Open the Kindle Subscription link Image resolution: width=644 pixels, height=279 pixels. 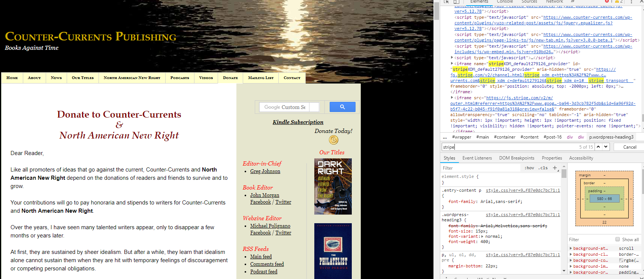pos(298,122)
